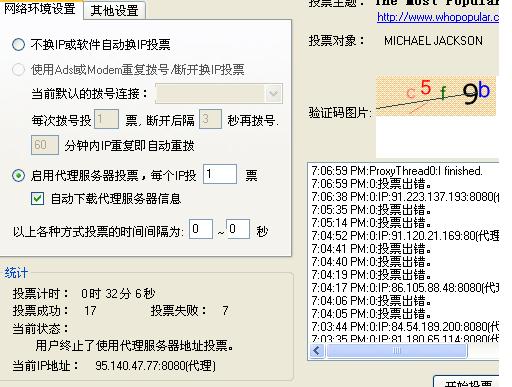The height and width of the screenshot is (387, 512).
Task: Select 使用Adsl或Modem重复拨号 radio option
Action: [x=19, y=70]
